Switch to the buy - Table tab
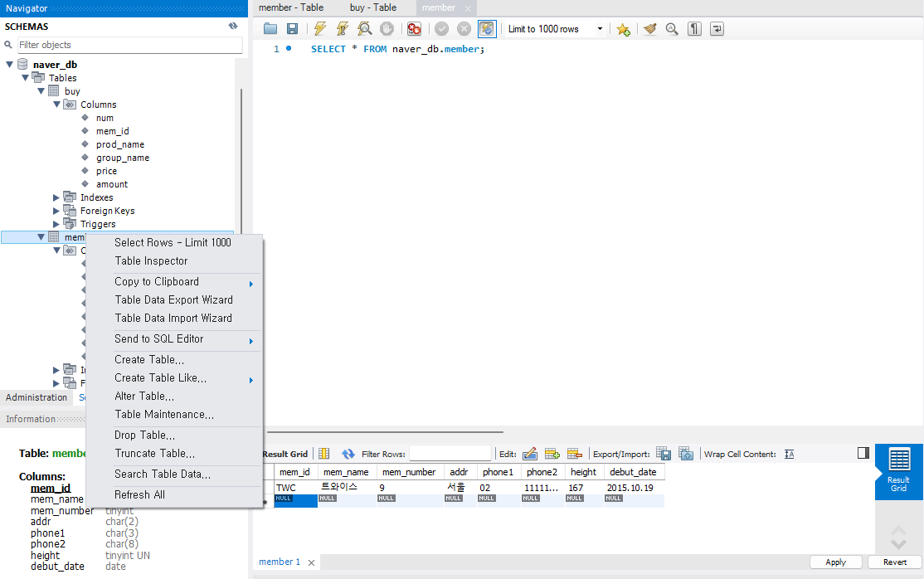 click(x=373, y=7)
